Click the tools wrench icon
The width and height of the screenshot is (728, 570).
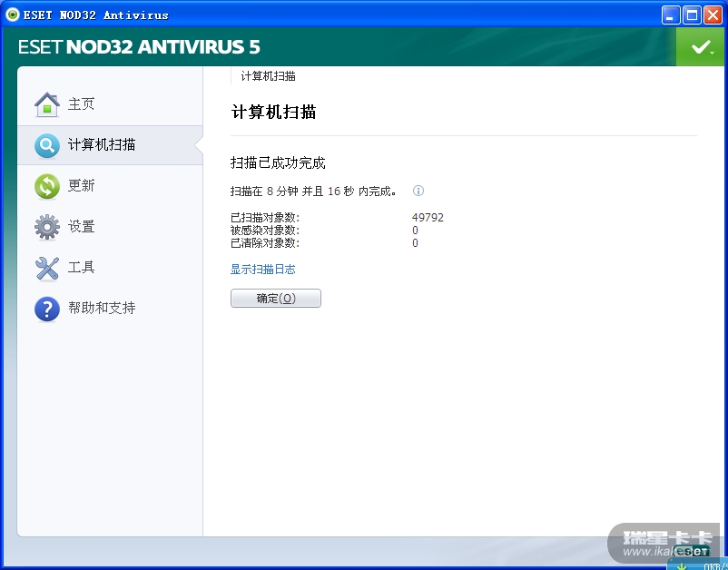pyautogui.click(x=47, y=268)
